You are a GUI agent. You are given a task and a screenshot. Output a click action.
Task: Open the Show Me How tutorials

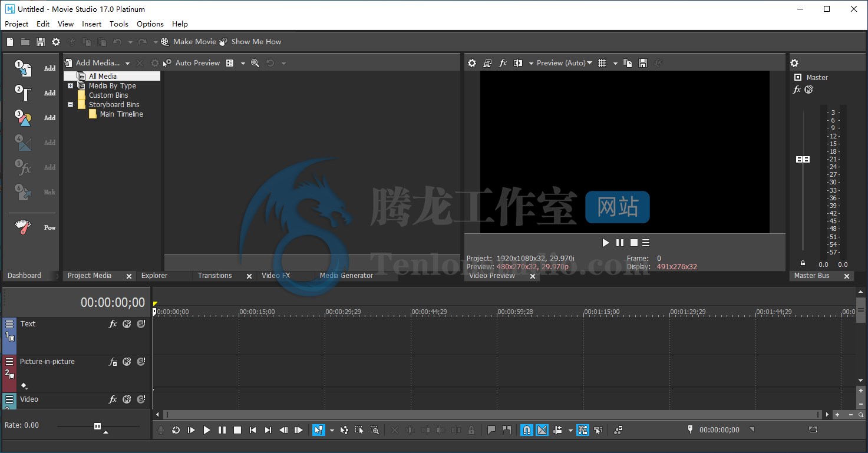[251, 42]
